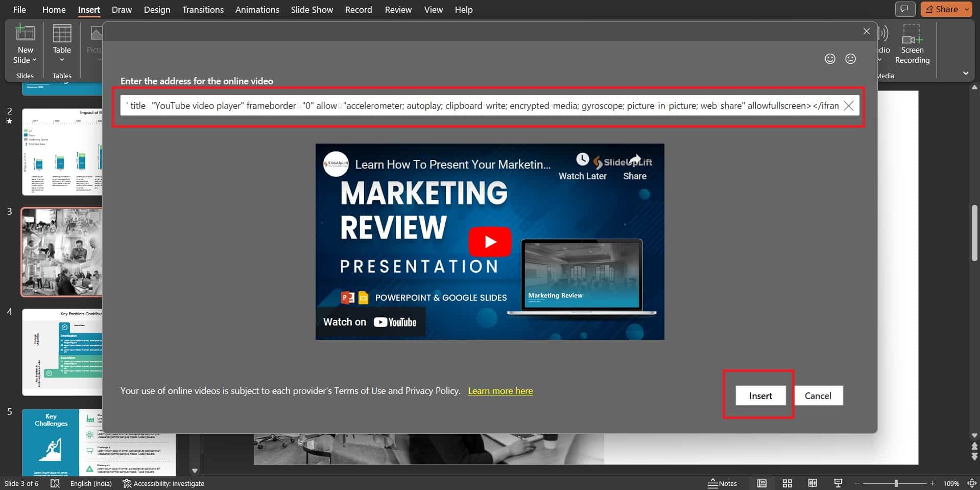Switch to Slide Sorter view
The width and height of the screenshot is (980, 490).
(787, 483)
